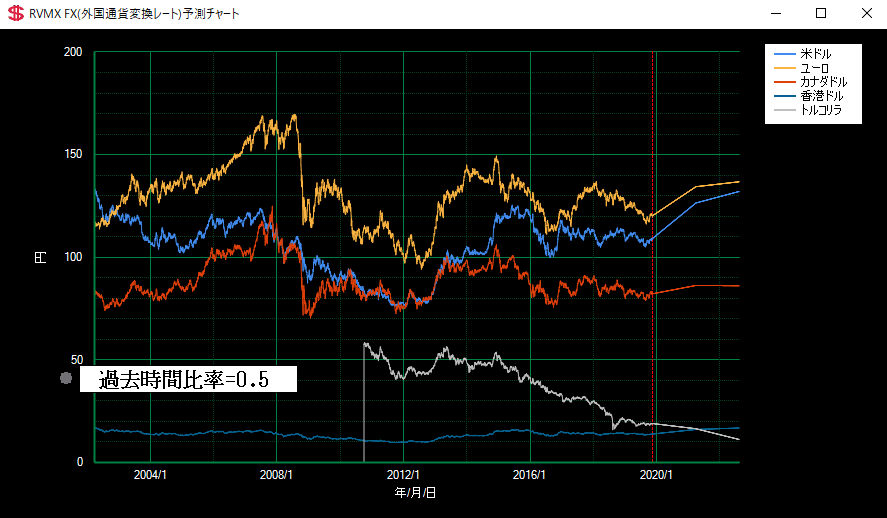Click the 2016/1 label on the x-axis
The width and height of the screenshot is (887, 518).
pyautogui.click(x=529, y=475)
